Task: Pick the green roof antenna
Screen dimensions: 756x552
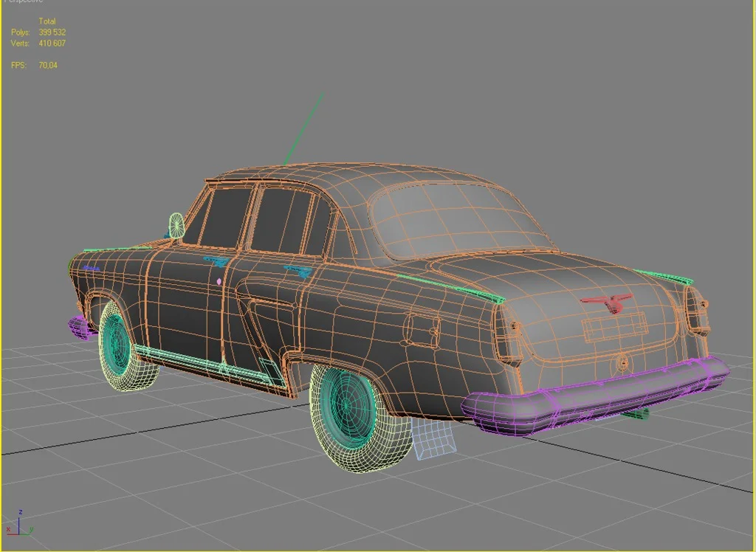Action: click(303, 128)
